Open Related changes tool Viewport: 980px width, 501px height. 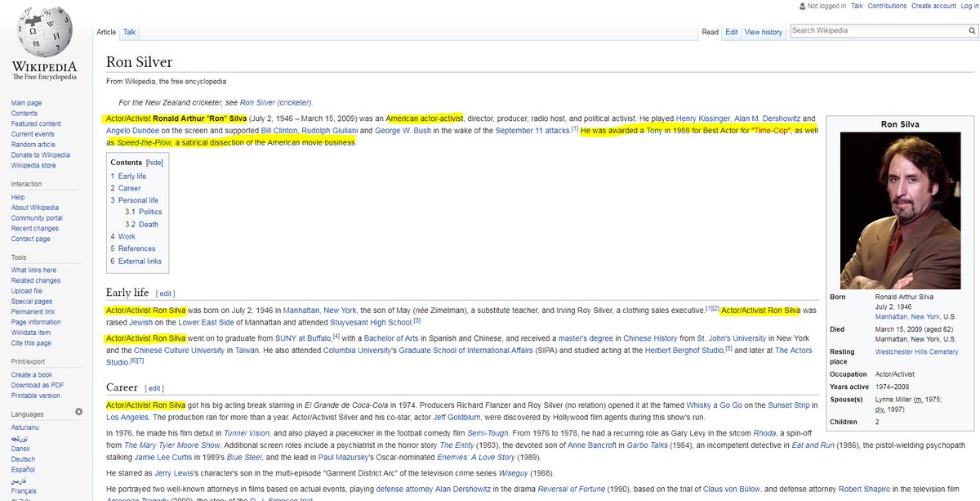pos(35,280)
